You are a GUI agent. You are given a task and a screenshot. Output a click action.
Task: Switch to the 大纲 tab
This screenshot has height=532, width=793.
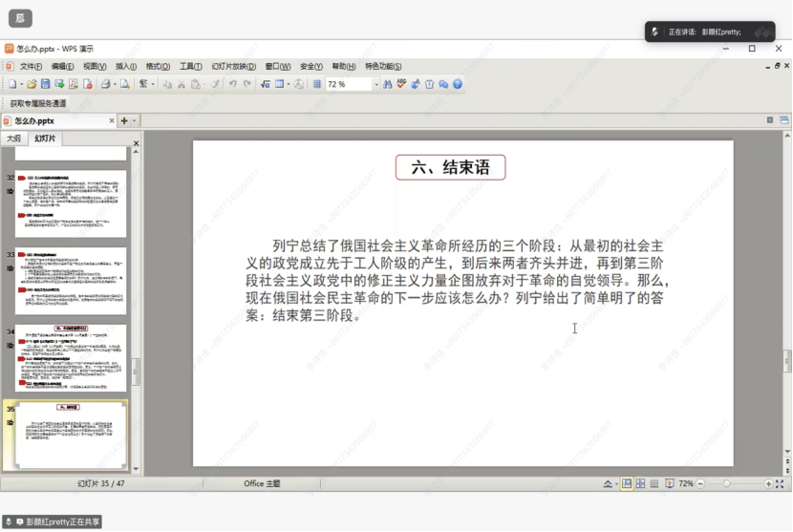pos(14,138)
